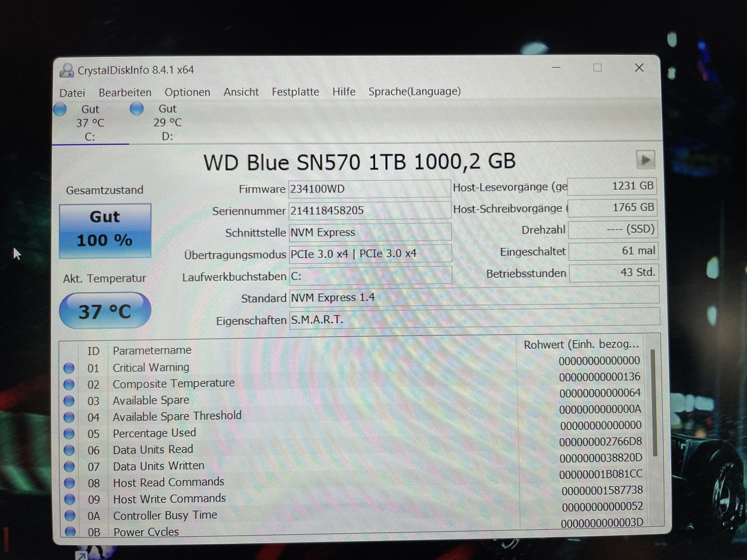Image resolution: width=747 pixels, height=560 pixels.
Task: Select the Percentage Used row text
Action: click(154, 433)
